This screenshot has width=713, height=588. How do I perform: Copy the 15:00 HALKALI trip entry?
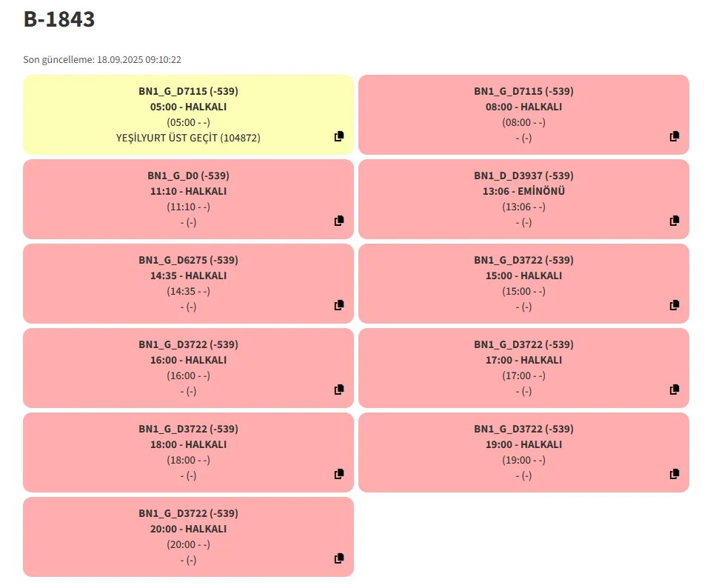[674, 305]
